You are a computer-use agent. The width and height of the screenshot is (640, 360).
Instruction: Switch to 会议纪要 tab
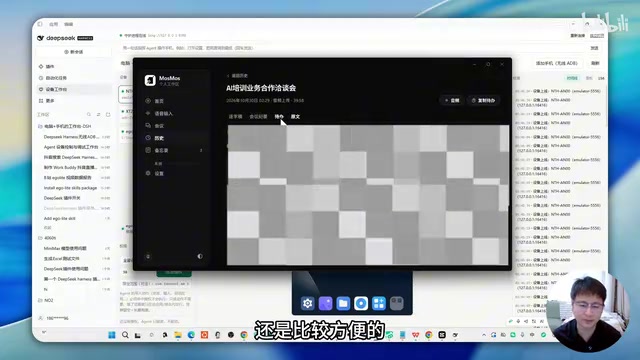pos(258,117)
